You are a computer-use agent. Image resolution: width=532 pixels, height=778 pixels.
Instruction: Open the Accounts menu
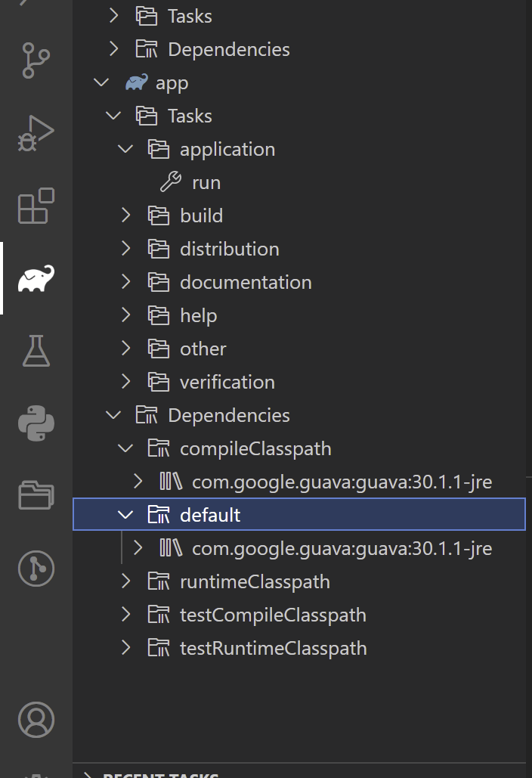coord(36,719)
